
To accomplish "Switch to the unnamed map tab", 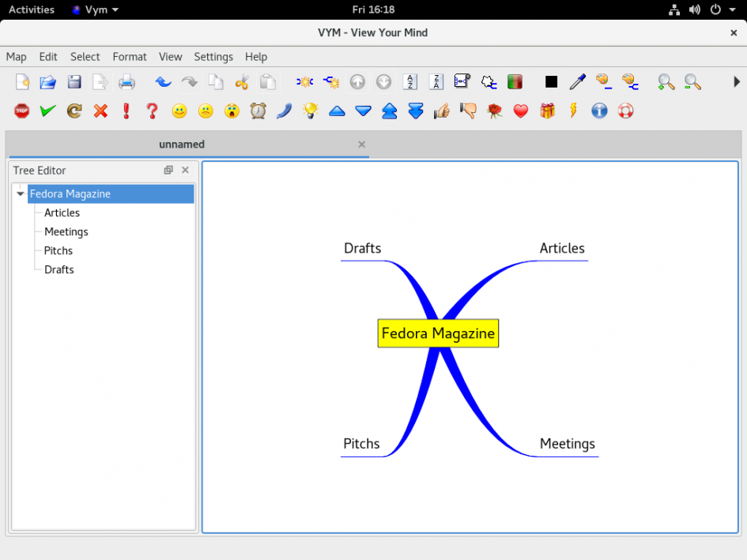I will click(182, 145).
